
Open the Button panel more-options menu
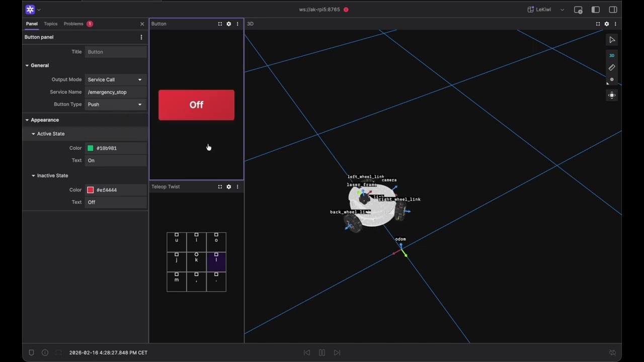pos(237,24)
